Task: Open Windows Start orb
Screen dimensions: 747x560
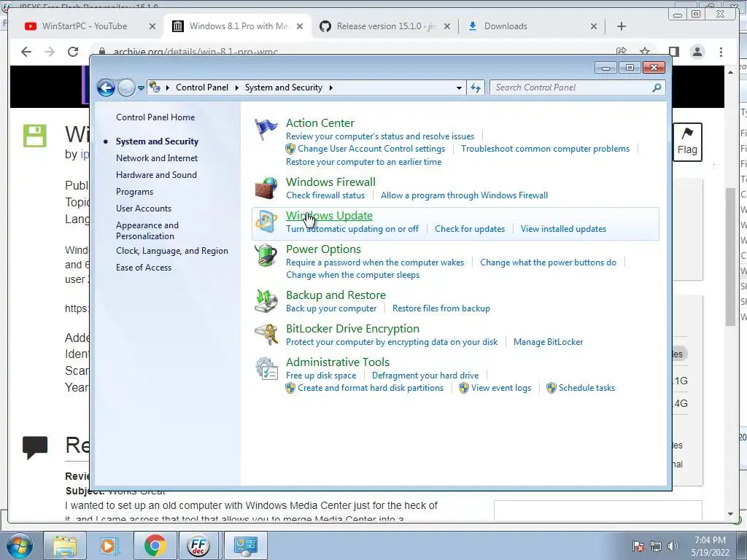Action: point(20,545)
